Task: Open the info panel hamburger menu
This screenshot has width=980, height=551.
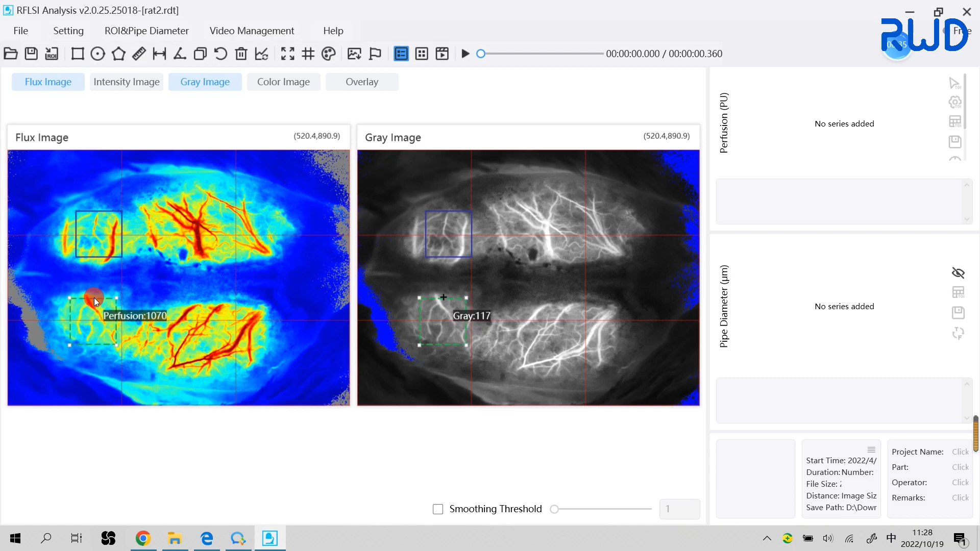Action: pos(871,449)
